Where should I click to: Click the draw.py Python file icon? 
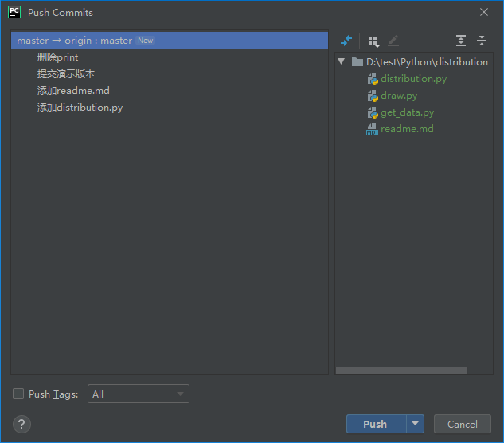click(x=372, y=96)
